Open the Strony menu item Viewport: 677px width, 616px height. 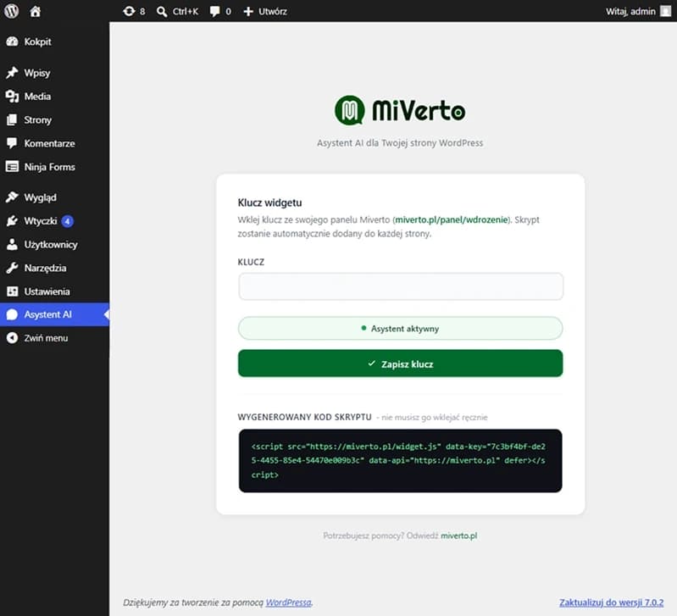click(54, 119)
